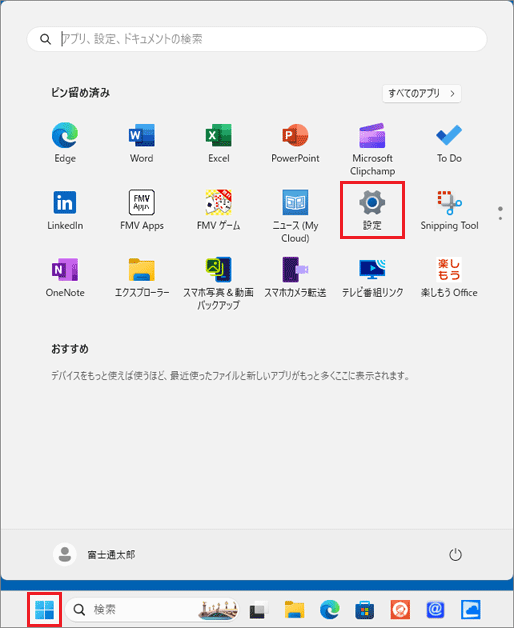Open the Edge pinned app
Image resolution: width=514 pixels, height=628 pixels.
65,142
